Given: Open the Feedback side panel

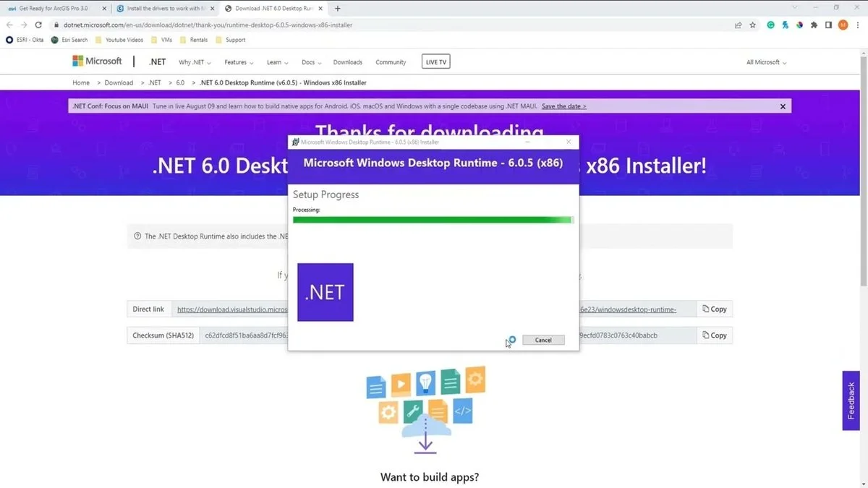Looking at the screenshot, I should [x=851, y=401].
